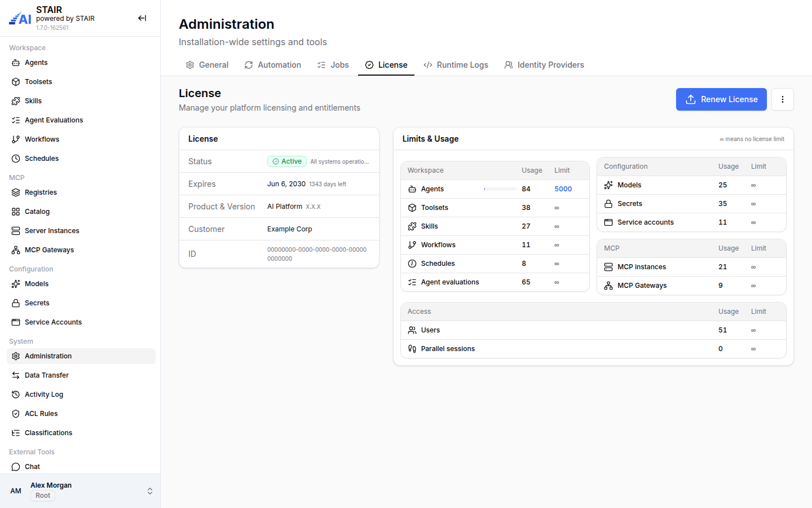
Task: Go to Skills in the sidebar
Action: click(81, 101)
